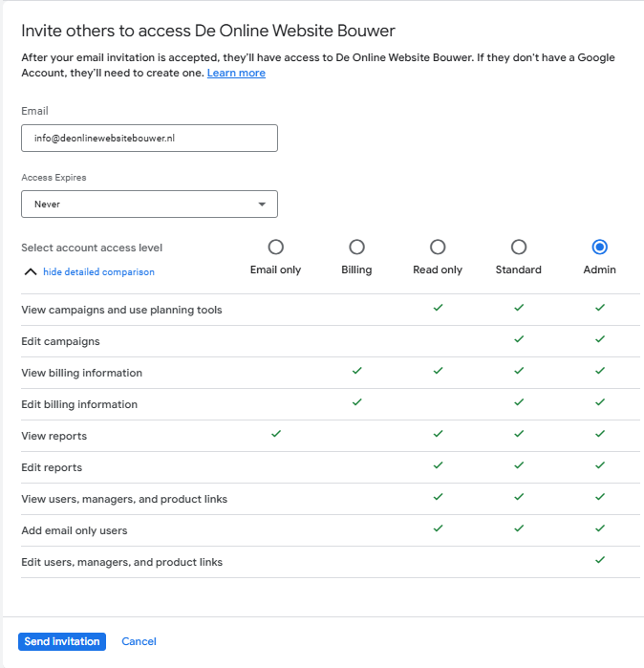Pick the Standard access level
Viewport: 644px width, 668px height.
(x=518, y=248)
